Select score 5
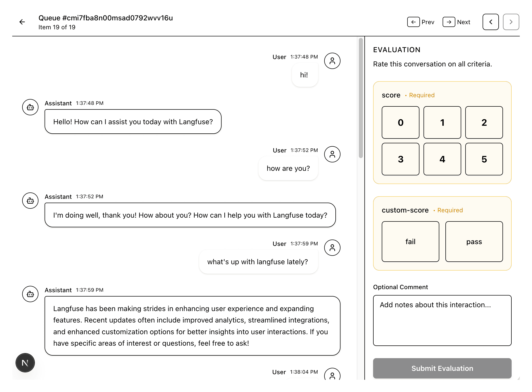Image resolution: width=532 pixels, height=392 pixels. tap(484, 159)
